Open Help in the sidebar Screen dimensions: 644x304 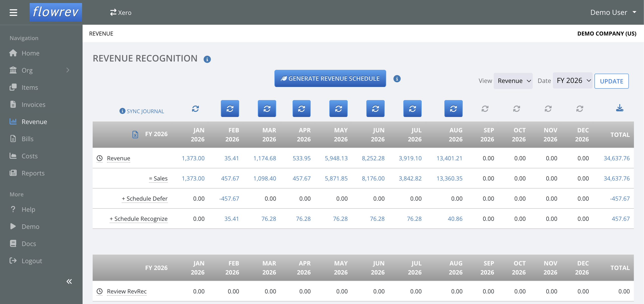click(x=28, y=209)
